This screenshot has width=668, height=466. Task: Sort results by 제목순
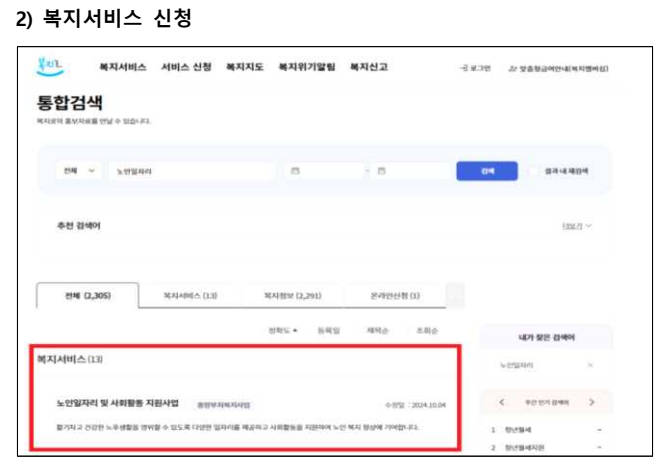tap(377, 331)
